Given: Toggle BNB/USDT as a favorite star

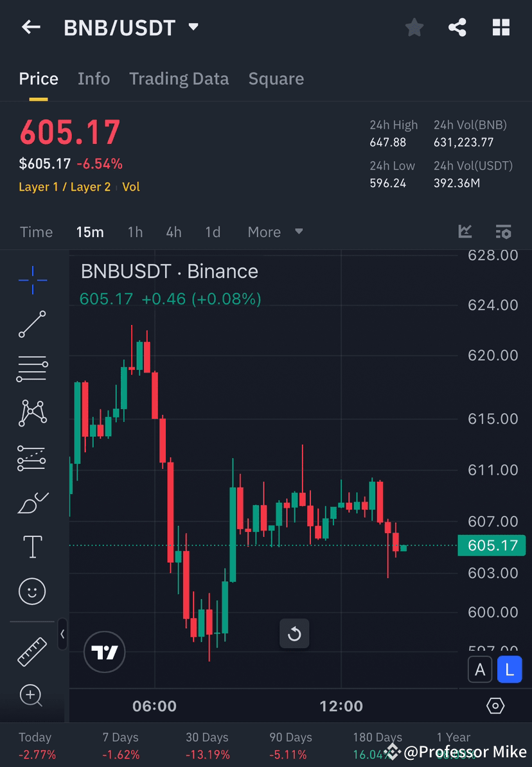Looking at the screenshot, I should click(x=414, y=27).
